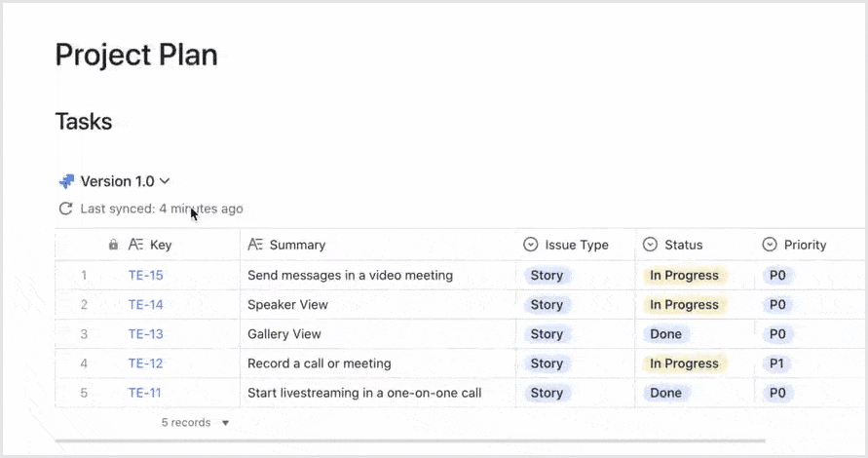Click the refresh sync icon

click(66, 209)
